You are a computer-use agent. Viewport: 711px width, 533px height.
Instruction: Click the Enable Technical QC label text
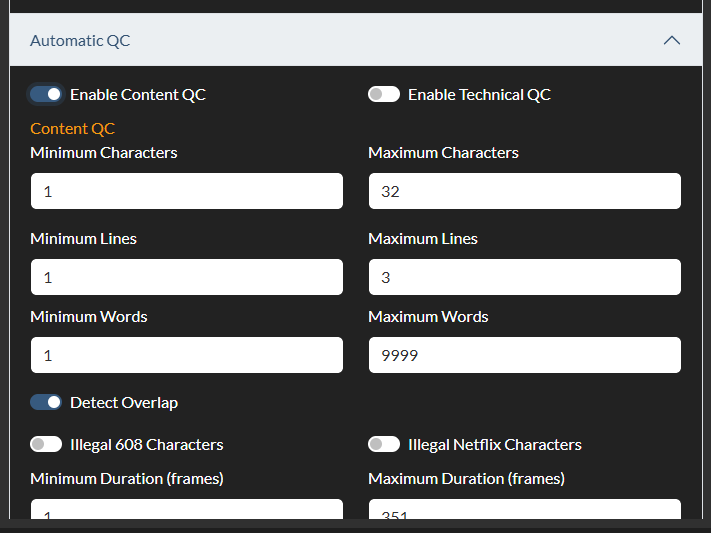(x=479, y=94)
